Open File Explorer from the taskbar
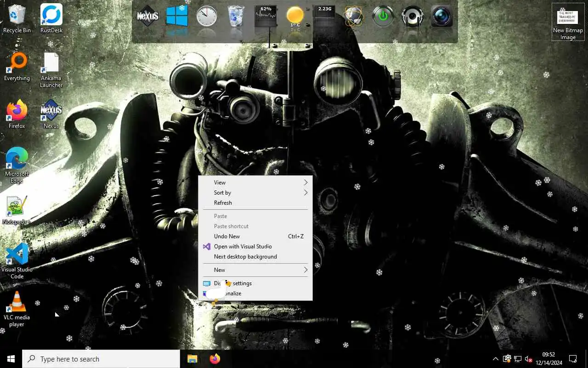The width and height of the screenshot is (588, 368). [x=192, y=359]
